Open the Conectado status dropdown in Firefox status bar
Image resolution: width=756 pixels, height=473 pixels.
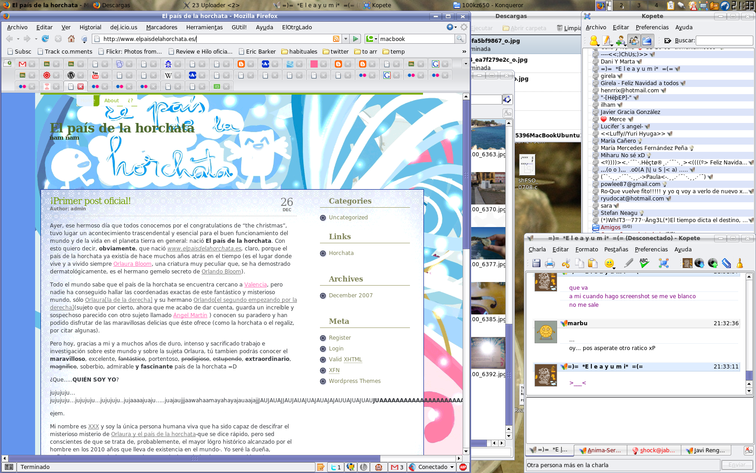coord(452,467)
